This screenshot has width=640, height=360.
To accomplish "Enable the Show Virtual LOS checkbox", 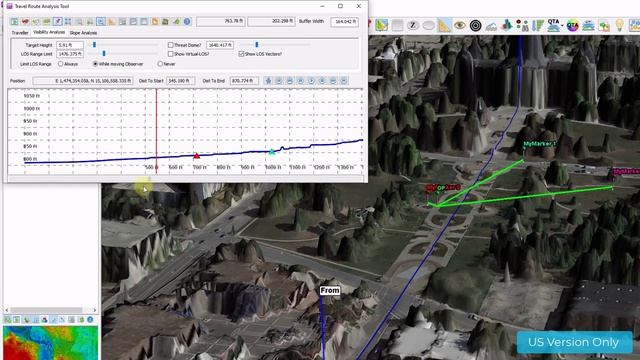I will point(171,54).
